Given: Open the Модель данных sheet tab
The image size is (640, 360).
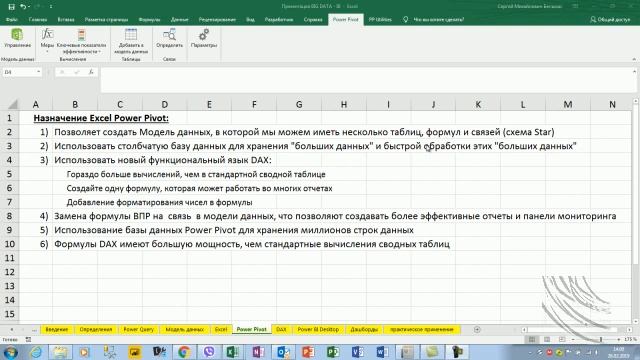Looking at the screenshot, I should (x=184, y=329).
